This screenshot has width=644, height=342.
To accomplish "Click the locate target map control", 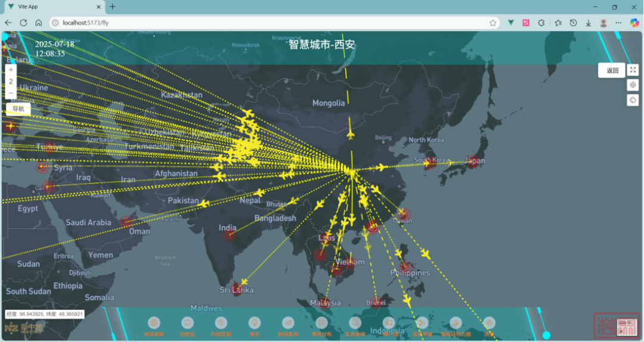I will point(633,85).
